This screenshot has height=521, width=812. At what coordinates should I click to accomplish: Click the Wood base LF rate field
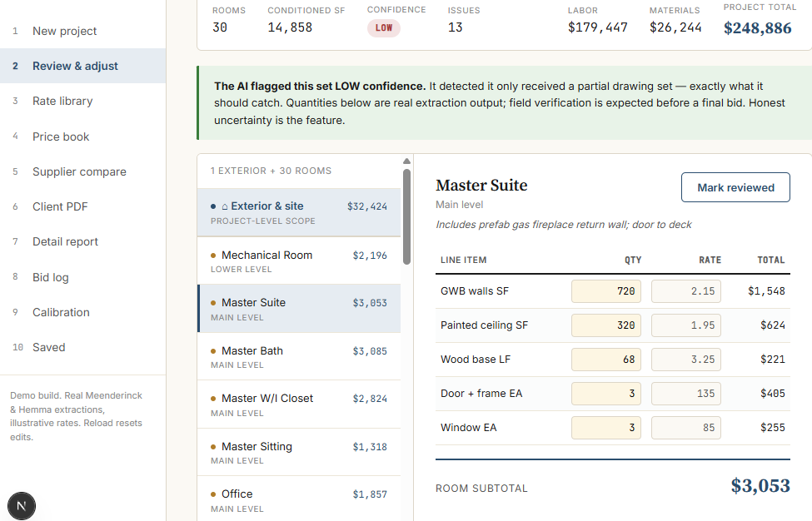point(685,360)
